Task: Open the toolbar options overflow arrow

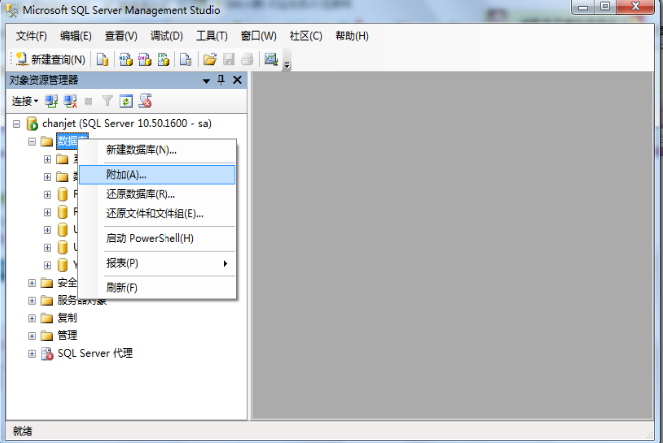Action: coord(287,65)
